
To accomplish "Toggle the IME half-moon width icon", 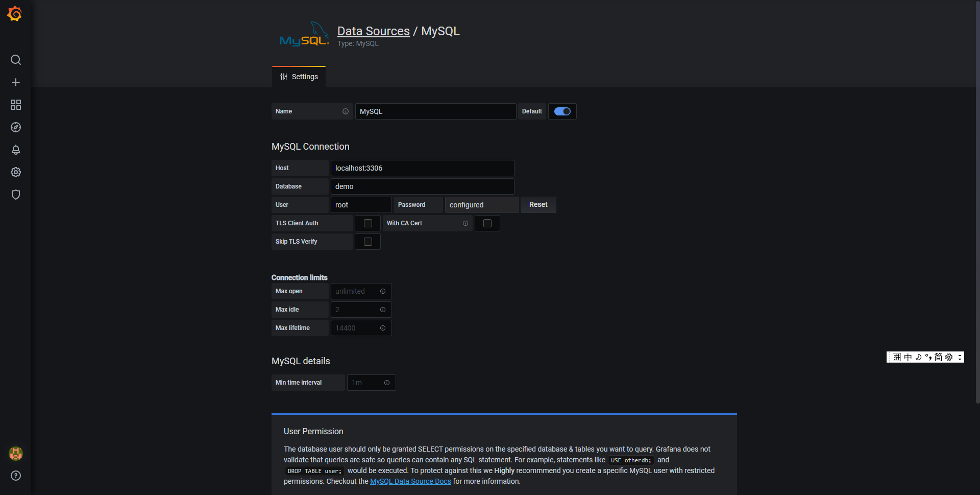I will point(918,357).
